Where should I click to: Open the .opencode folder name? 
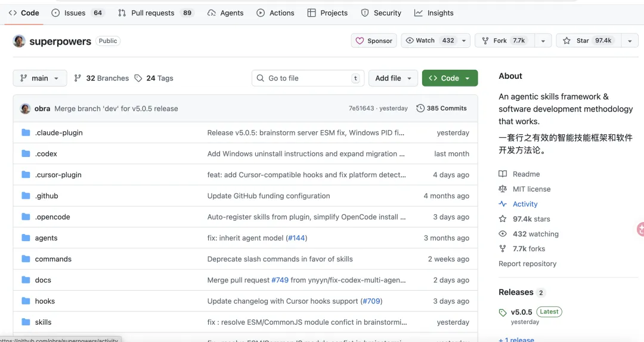click(52, 217)
